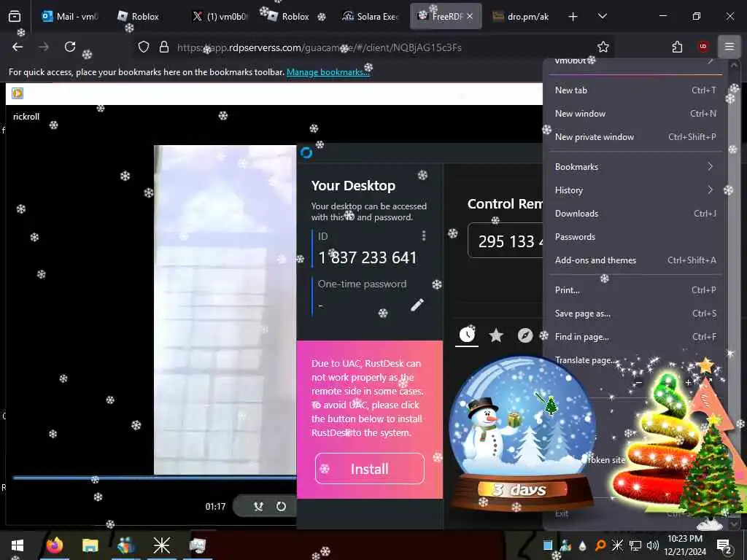Open the volume control tray icon

point(652,545)
